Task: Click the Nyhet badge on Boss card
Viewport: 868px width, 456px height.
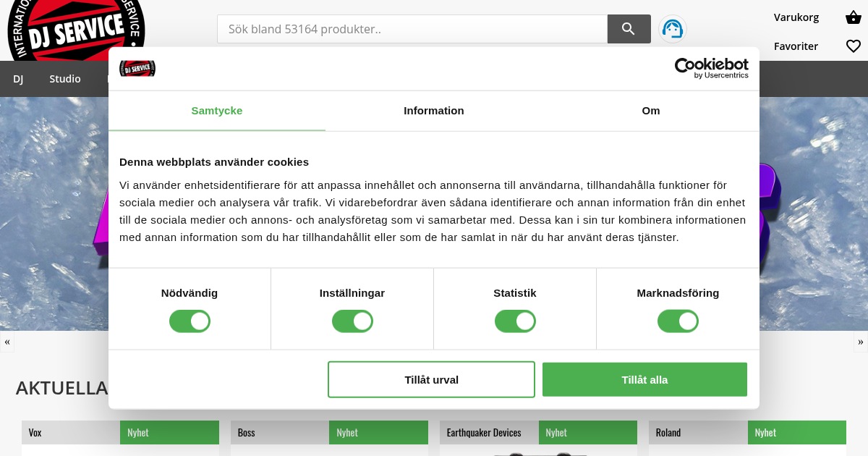Action: pyautogui.click(x=378, y=433)
